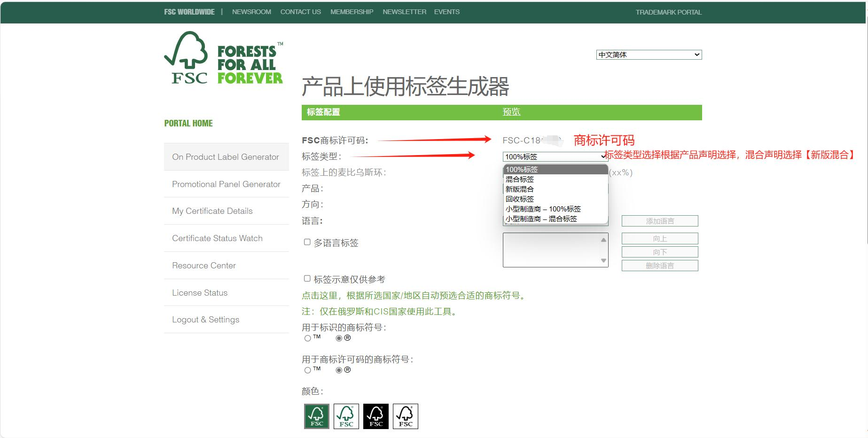Choose 新版混合 option in the list
Screen dimensions: 868x438
point(555,189)
